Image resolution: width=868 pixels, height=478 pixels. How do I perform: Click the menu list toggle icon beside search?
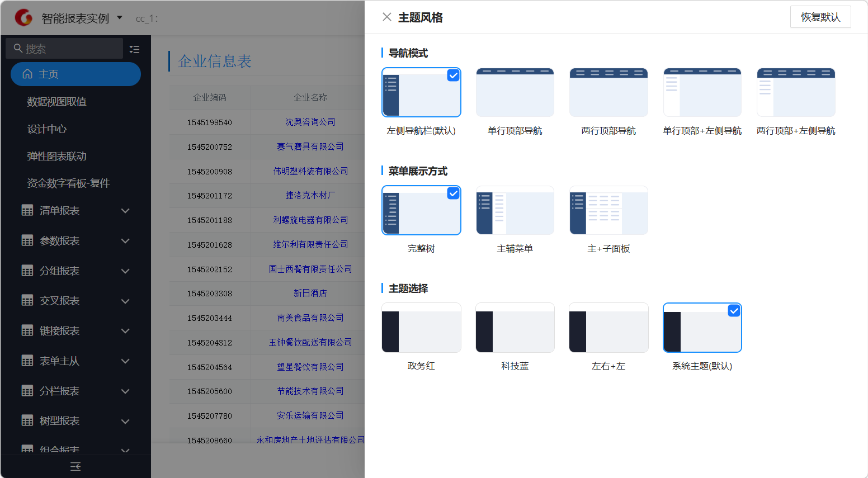coord(134,49)
